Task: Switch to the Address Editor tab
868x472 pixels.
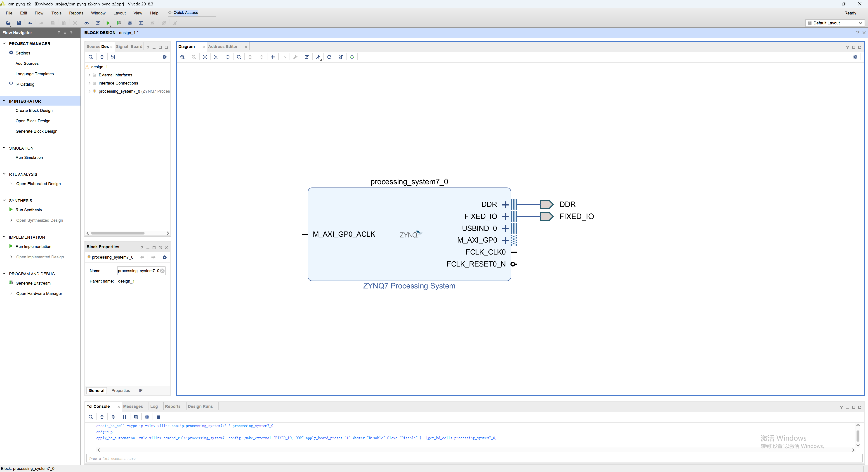Action: tap(223, 47)
